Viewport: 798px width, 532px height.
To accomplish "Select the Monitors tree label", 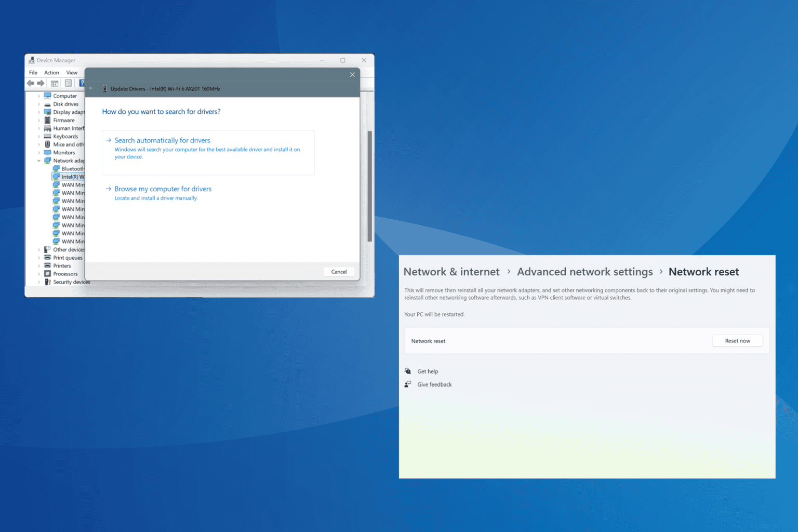I will point(64,153).
